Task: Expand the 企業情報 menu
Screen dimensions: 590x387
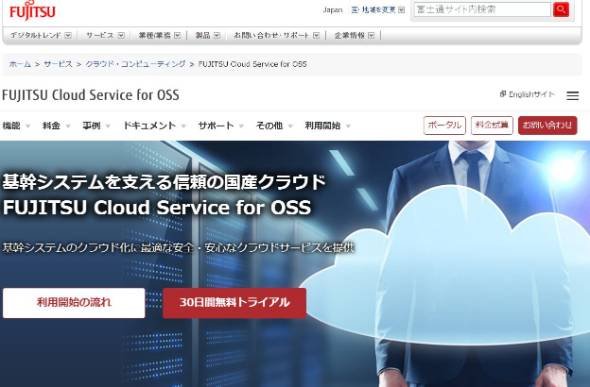Action: (x=354, y=35)
